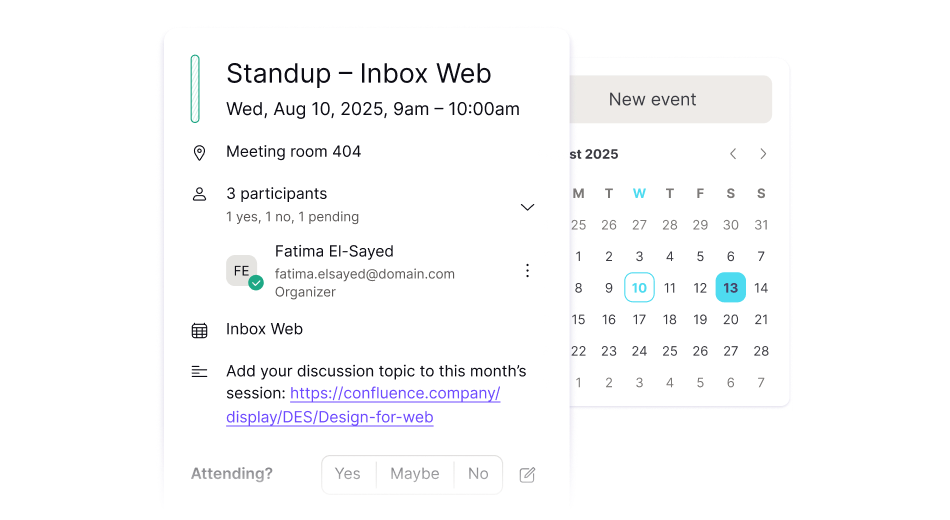The width and height of the screenshot is (950, 520).
Task: Click the Inbox Web calendar name
Action: (264, 329)
